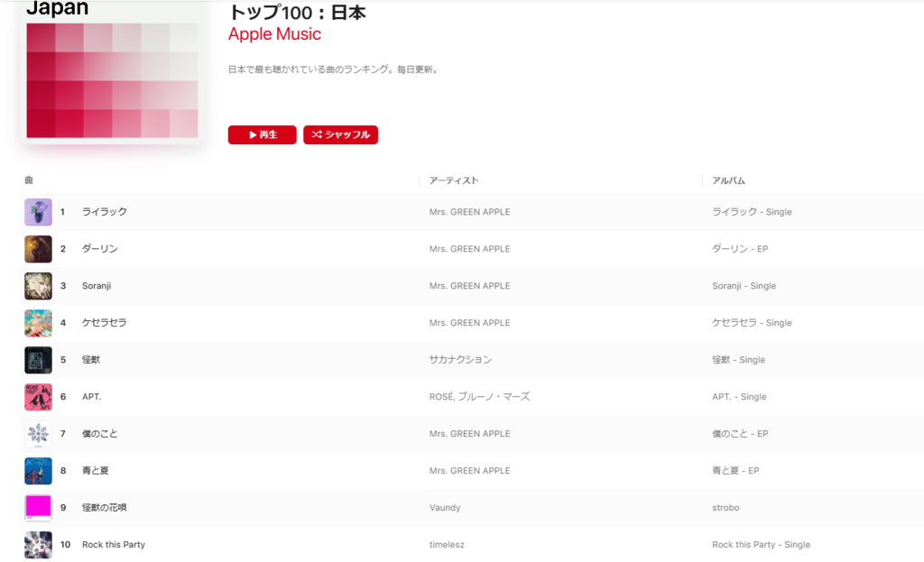924x562 pixels.
Task: Click the ダーリン album artwork thumbnail
Action: click(38, 249)
